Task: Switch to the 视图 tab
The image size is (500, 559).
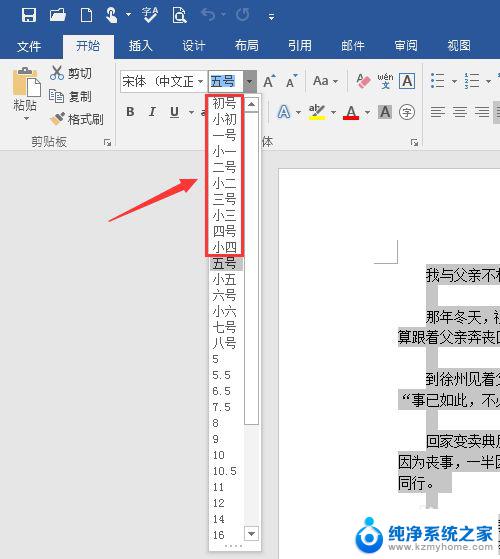Action: tap(459, 46)
